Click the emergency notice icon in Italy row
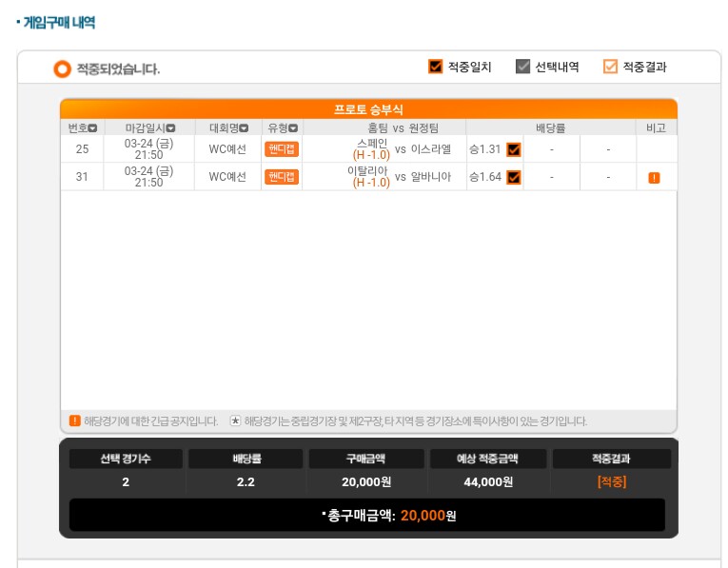The width and height of the screenshot is (728, 568). (654, 178)
